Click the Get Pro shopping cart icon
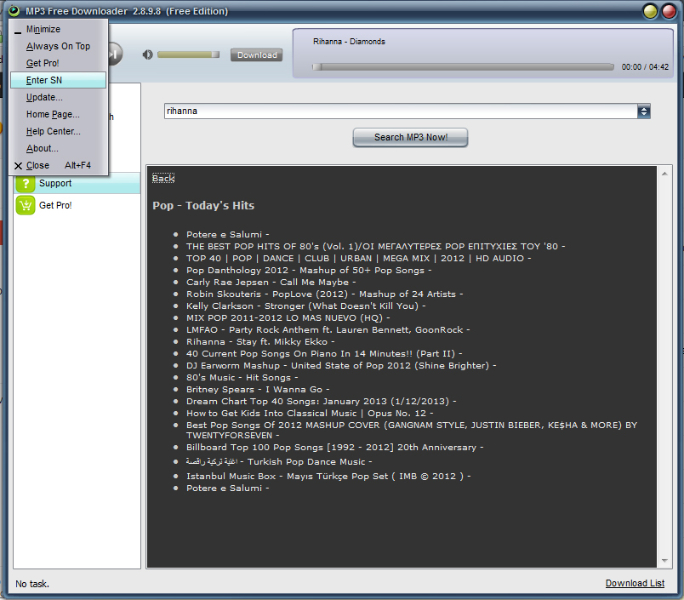684x600 pixels. click(x=26, y=205)
